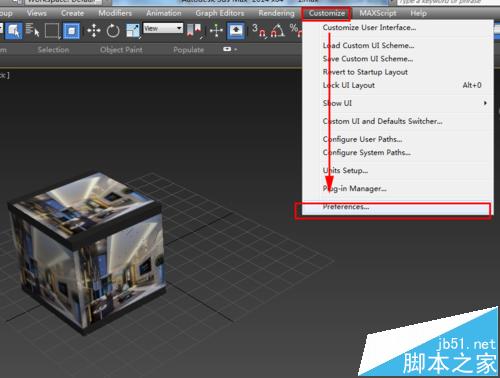Click the Select and Manipulate icon
Viewport: 500px width, 378px height.
pyautogui.click(x=216, y=30)
